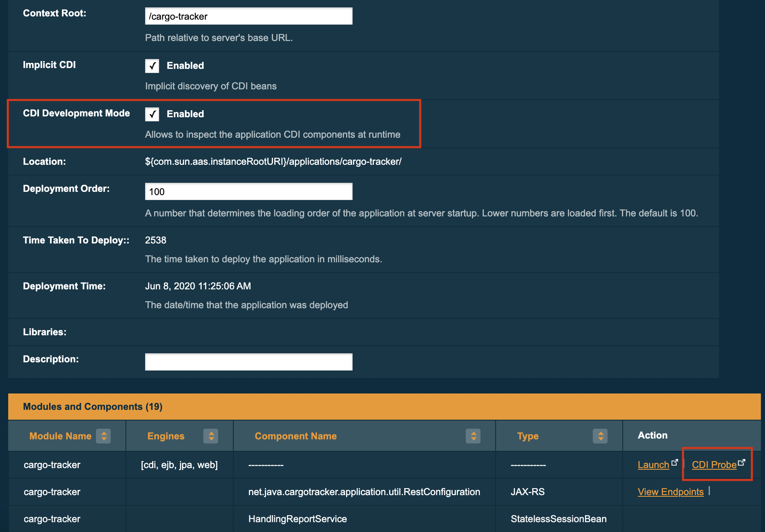Click external-link icon beside CDI Probe
This screenshot has width=765, height=532.
tap(741, 462)
